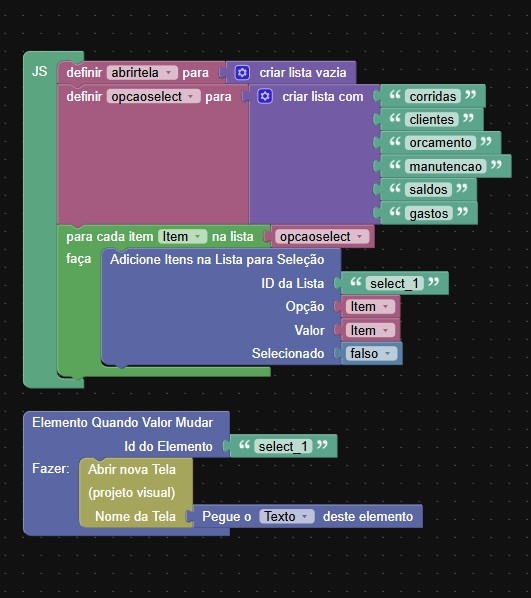The height and width of the screenshot is (598, 531).
Task: Click the '(projeto visual)' label
Action: pyautogui.click(x=132, y=493)
